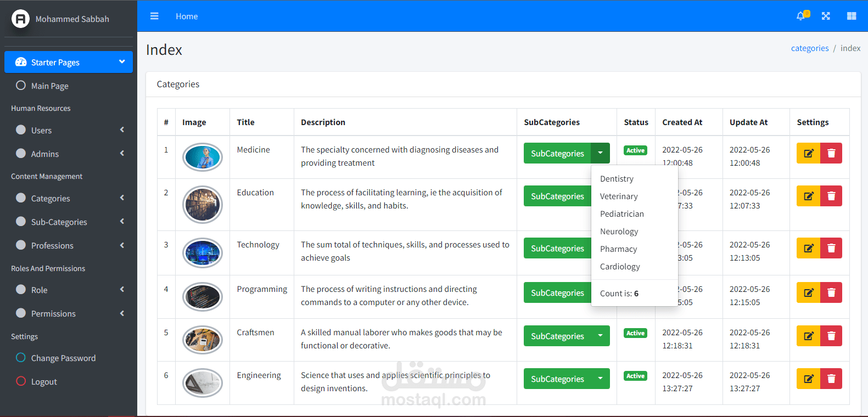The width and height of the screenshot is (868, 417).
Task: Click edit icon for Engineering row
Action: pyautogui.click(x=808, y=379)
